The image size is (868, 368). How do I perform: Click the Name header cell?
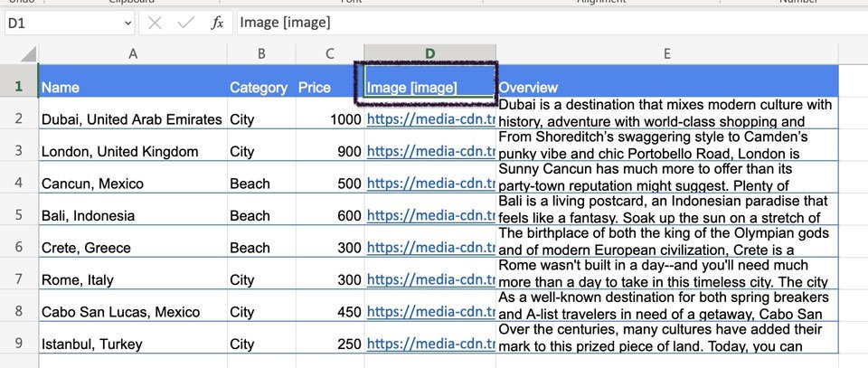[133, 80]
